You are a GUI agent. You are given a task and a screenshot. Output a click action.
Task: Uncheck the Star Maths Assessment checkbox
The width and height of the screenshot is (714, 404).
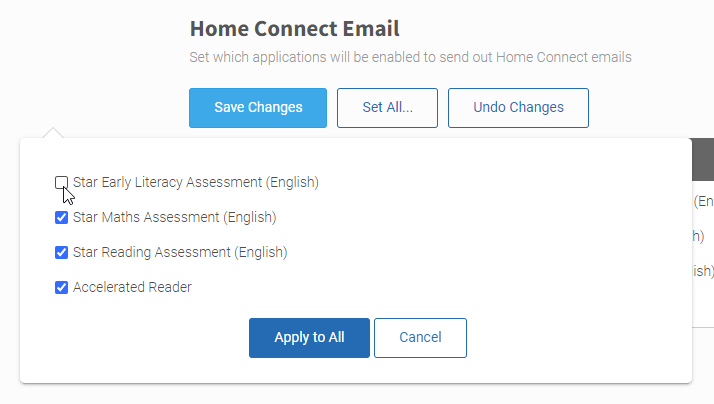(61, 218)
